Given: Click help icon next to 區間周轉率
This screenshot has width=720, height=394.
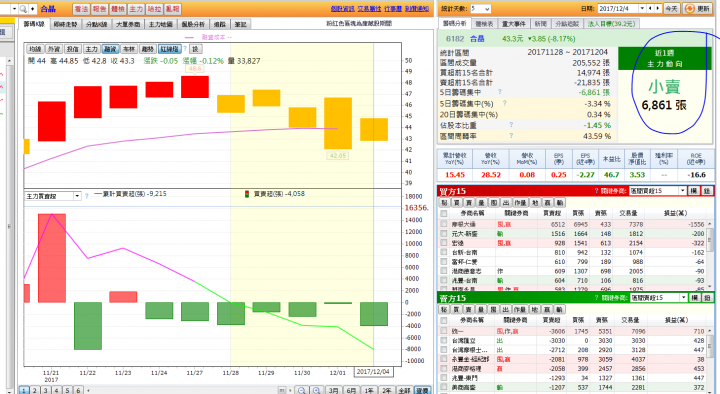Looking at the screenshot, I should tap(511, 136).
